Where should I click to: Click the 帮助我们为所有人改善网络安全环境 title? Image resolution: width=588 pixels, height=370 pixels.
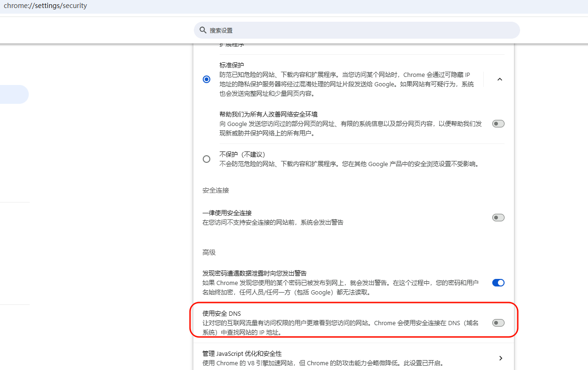click(268, 114)
